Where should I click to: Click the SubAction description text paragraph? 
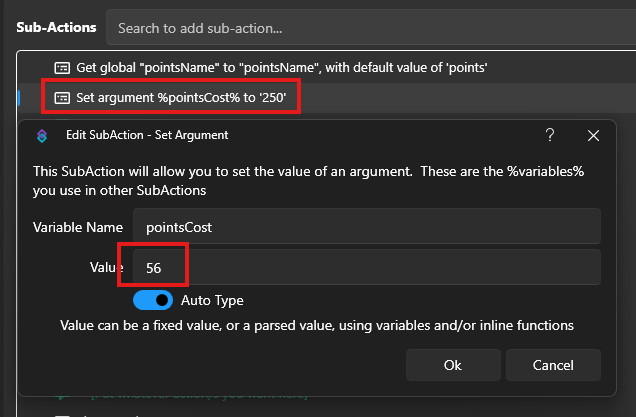pos(308,181)
